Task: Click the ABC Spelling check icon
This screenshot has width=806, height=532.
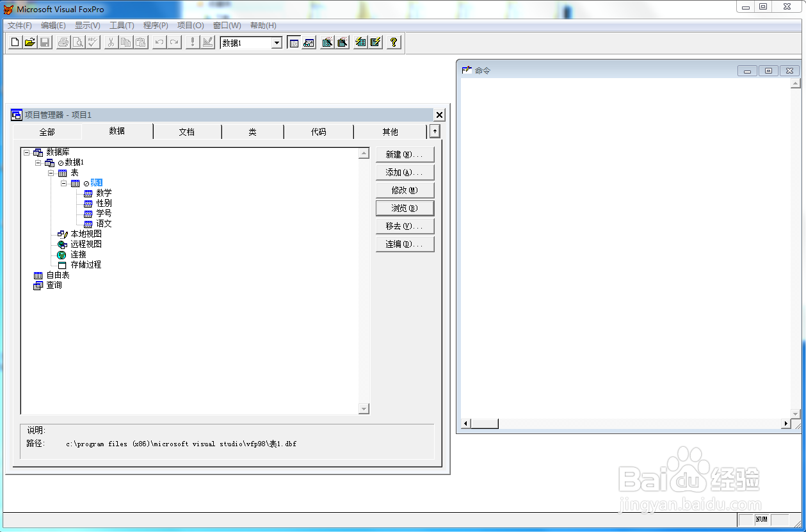Action: click(x=93, y=42)
